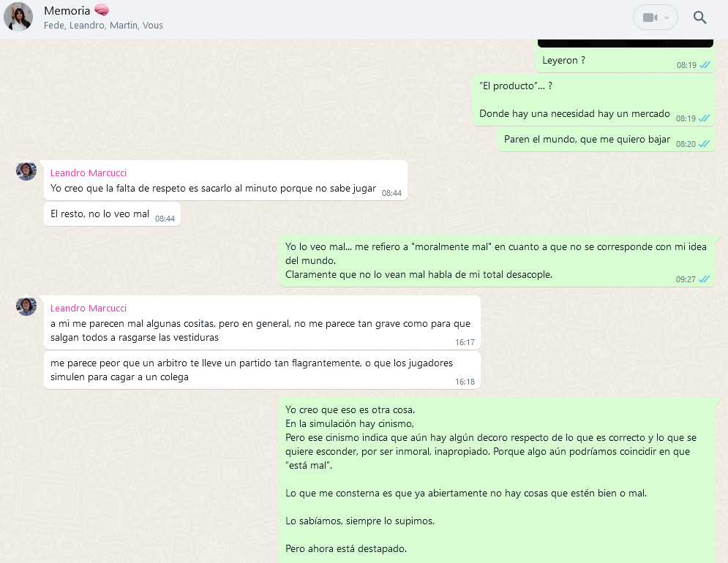Check read ticks on 'Donde hay una necesidad' message
728x563 pixels.
coord(705,118)
